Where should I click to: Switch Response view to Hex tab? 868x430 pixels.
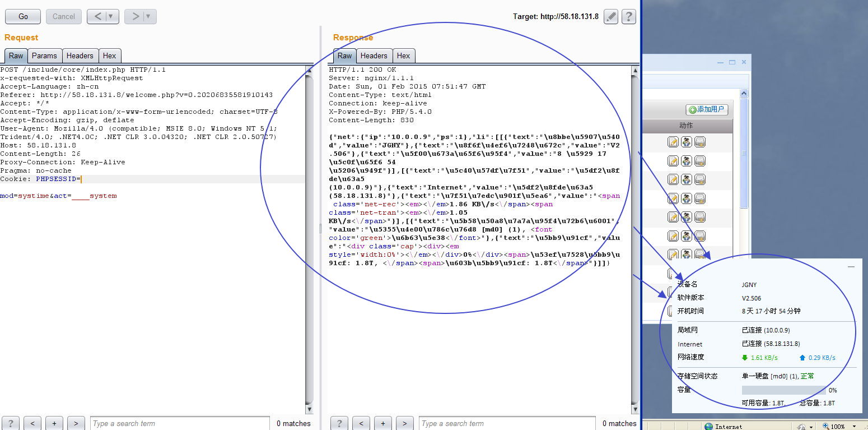pos(404,56)
